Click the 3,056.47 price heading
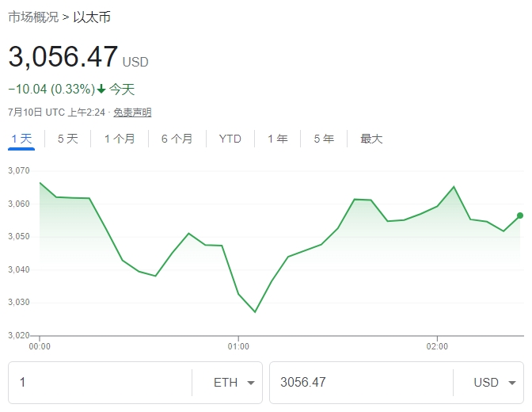The height and width of the screenshot is (412, 532). (63, 57)
